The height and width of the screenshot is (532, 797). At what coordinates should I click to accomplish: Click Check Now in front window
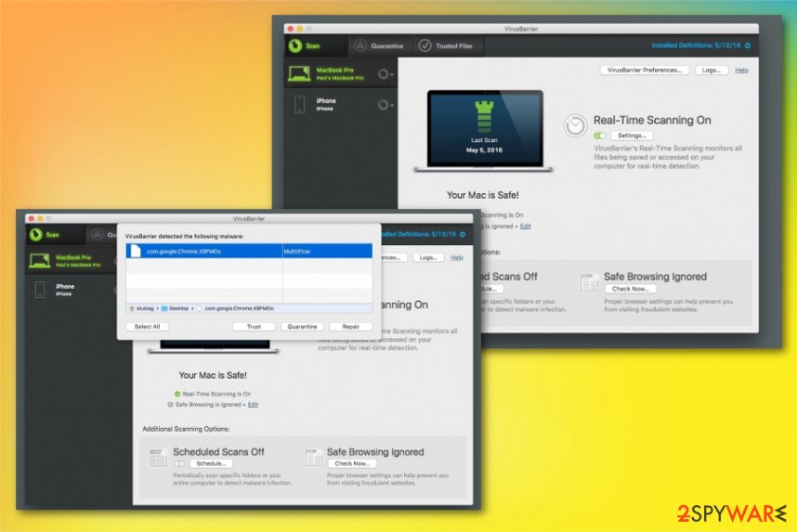pyautogui.click(x=352, y=463)
